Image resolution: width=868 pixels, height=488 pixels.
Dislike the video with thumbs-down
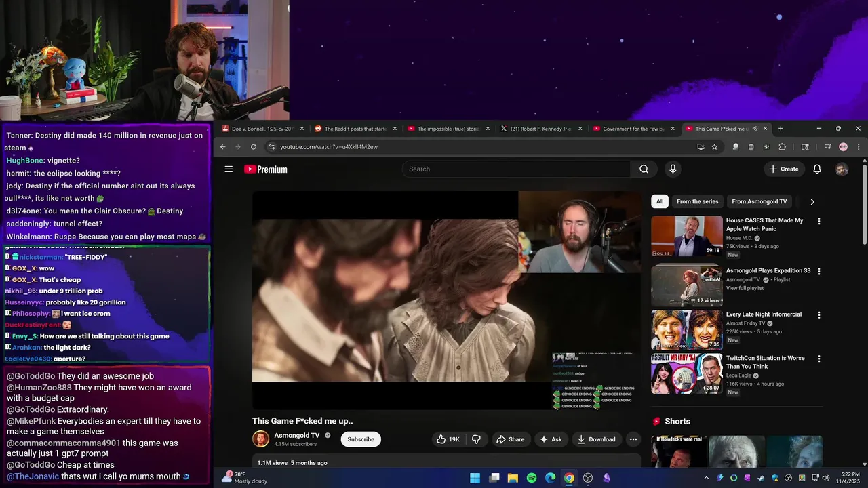coord(476,439)
